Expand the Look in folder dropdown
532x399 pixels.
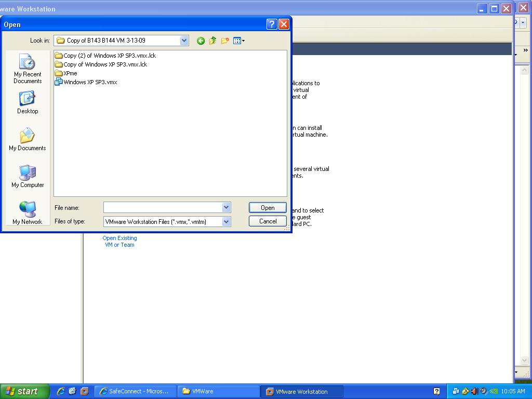(184, 41)
